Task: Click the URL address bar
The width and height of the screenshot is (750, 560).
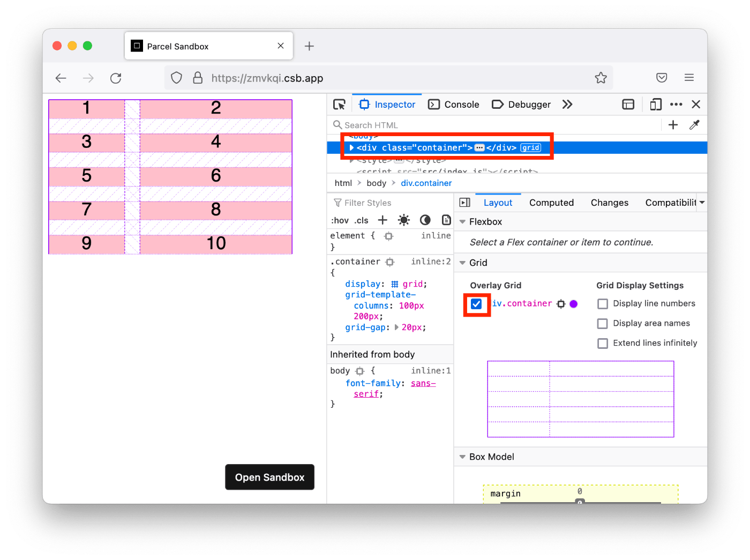Action: [x=388, y=78]
